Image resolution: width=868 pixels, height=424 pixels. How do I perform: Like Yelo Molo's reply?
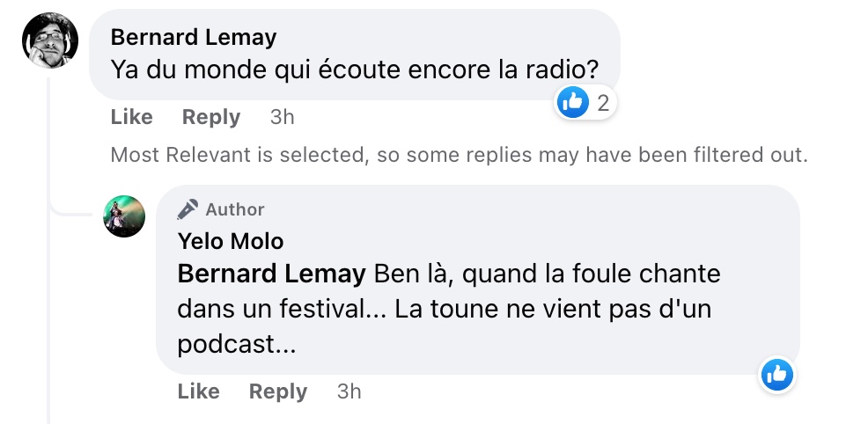pos(198,391)
